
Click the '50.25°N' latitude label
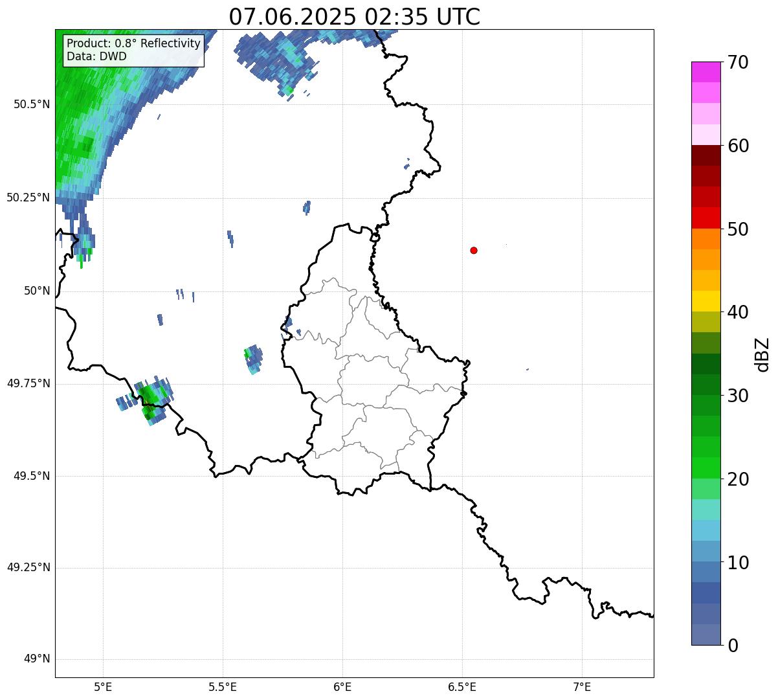point(28,198)
